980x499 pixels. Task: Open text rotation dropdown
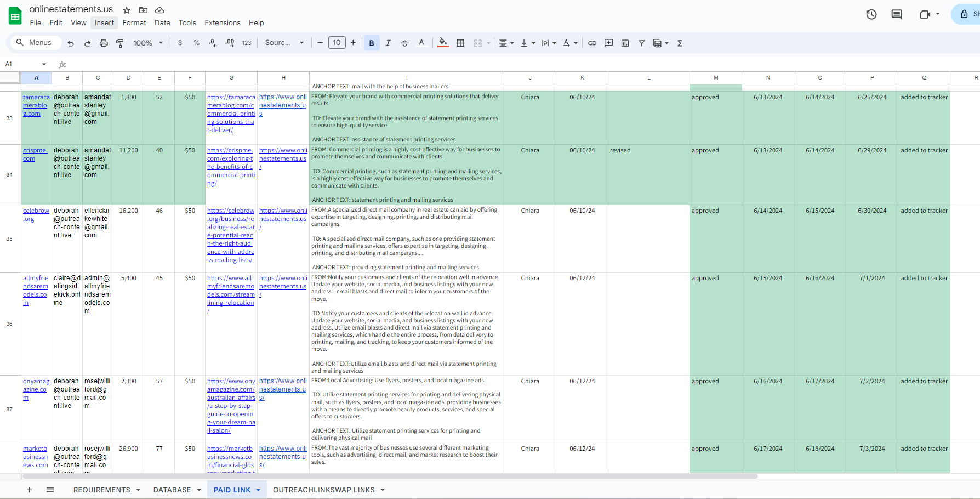[570, 43]
